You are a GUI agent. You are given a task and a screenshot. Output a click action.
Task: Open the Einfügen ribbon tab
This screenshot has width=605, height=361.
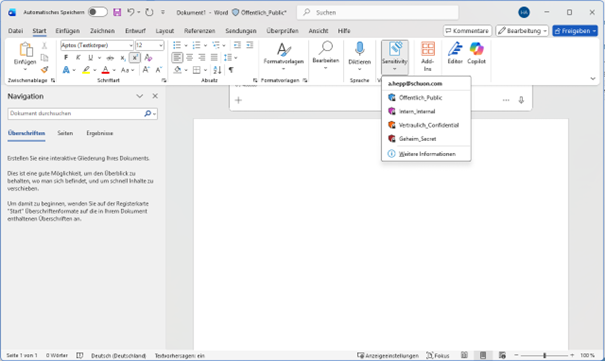[68, 31]
